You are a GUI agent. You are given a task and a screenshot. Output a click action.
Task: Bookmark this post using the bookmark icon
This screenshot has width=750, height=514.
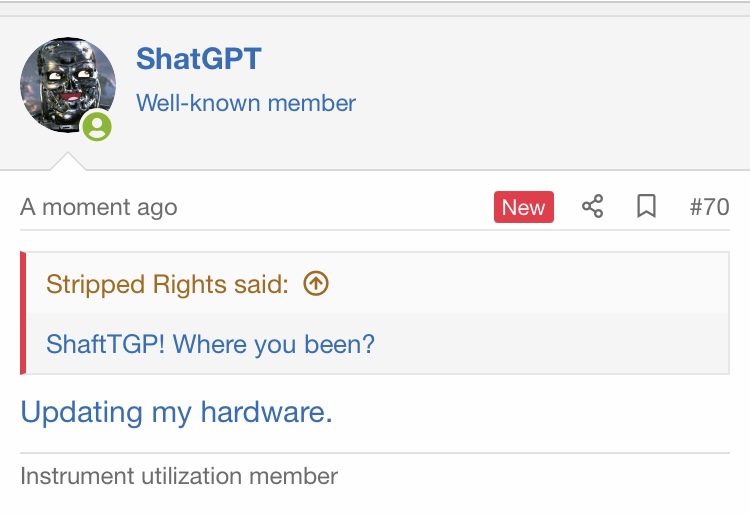(x=647, y=207)
